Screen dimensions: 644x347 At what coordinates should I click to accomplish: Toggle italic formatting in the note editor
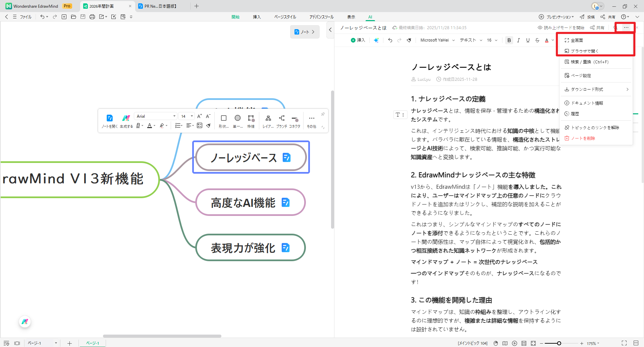point(519,40)
